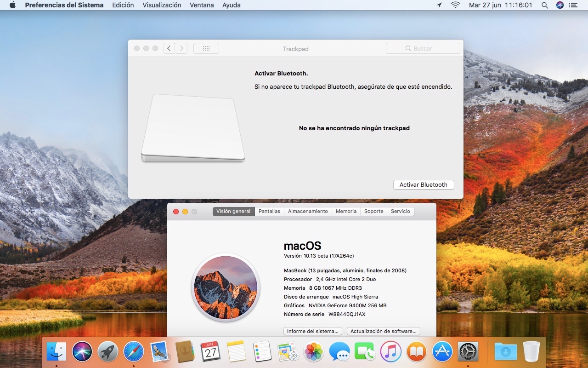Click the Versión 10.13 beta text
Screen dimensions: 588x368
coord(319,256)
